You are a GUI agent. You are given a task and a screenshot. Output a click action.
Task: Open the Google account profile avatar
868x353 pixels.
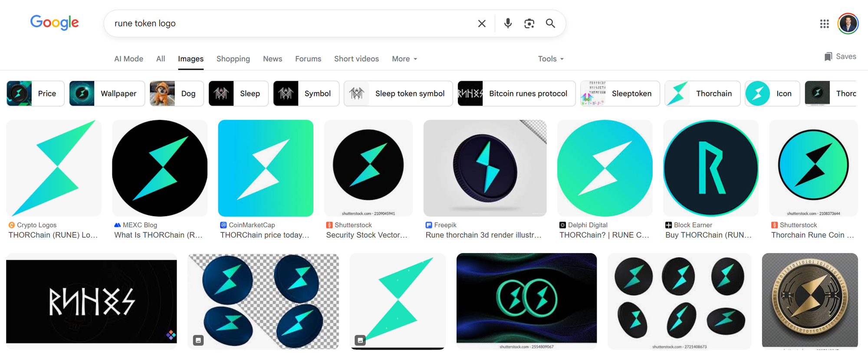(848, 23)
